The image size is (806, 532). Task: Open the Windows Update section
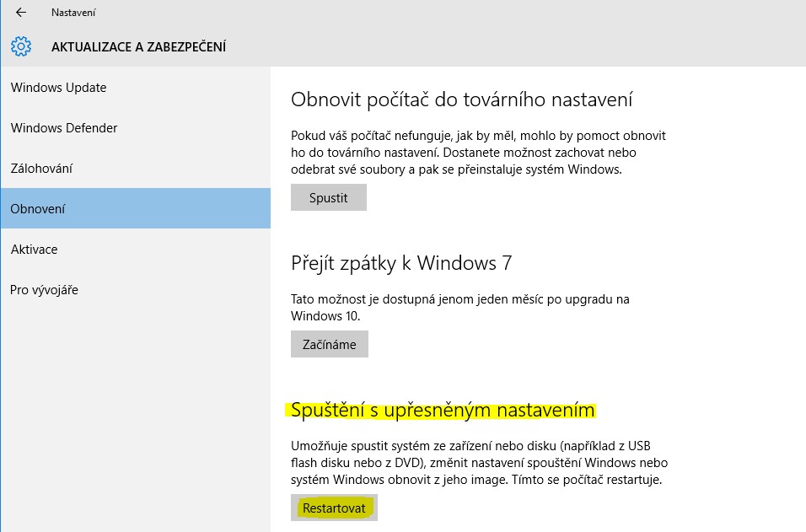58,88
